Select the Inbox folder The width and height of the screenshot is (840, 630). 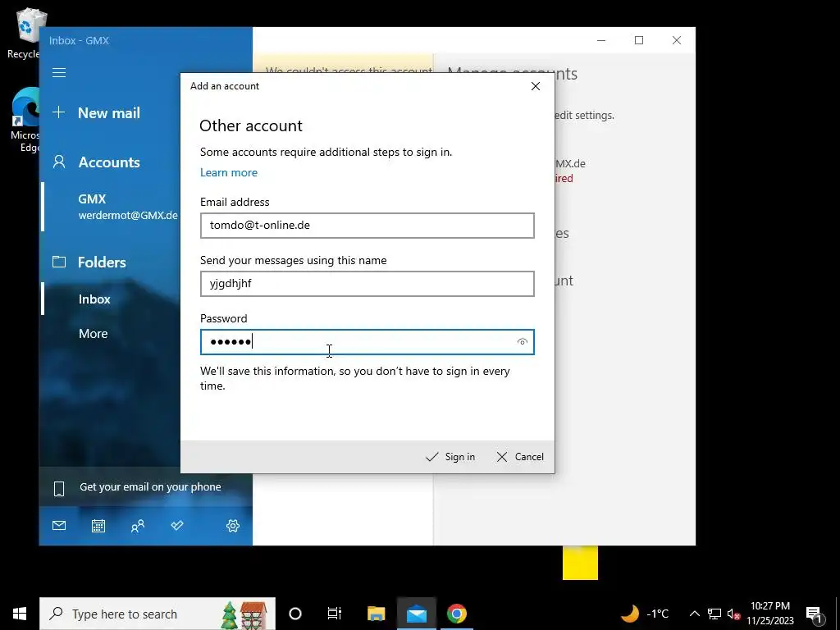coord(94,299)
